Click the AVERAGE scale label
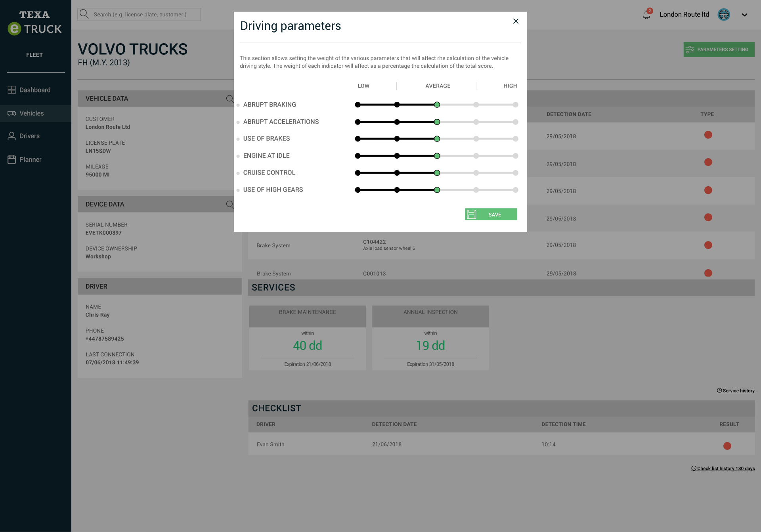This screenshot has height=532, width=761. tap(438, 86)
